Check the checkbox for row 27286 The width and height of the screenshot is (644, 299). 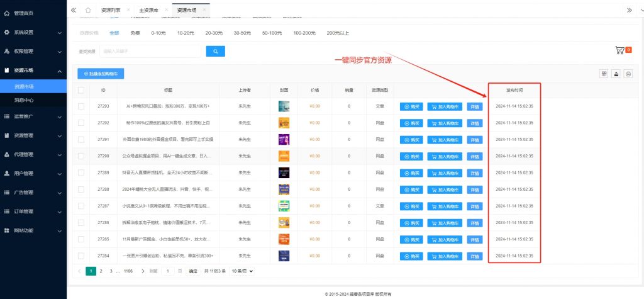(x=81, y=222)
